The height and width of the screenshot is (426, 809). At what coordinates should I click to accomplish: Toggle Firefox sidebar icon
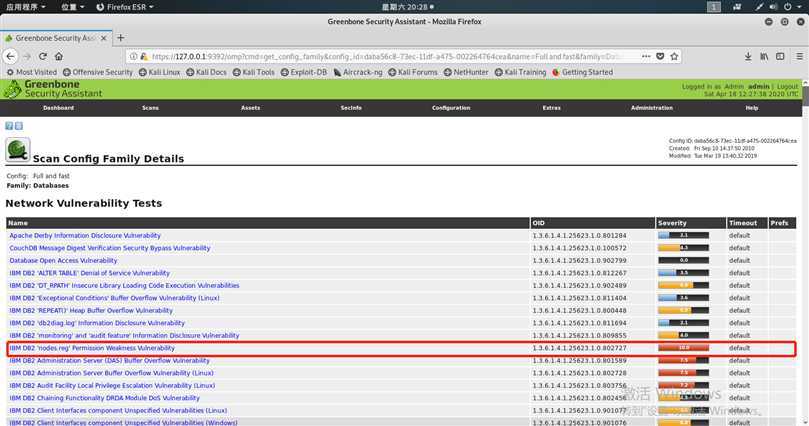pos(780,56)
